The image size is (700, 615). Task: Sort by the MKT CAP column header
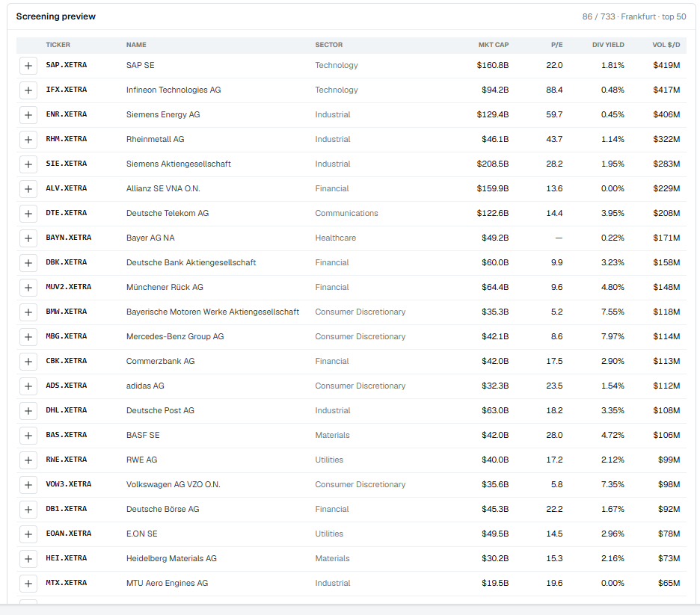[x=494, y=45]
